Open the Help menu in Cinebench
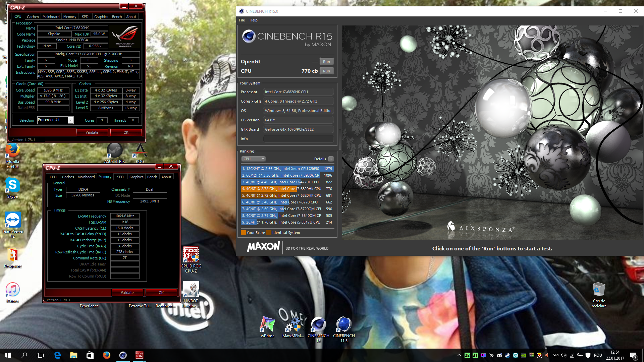 [x=254, y=20]
